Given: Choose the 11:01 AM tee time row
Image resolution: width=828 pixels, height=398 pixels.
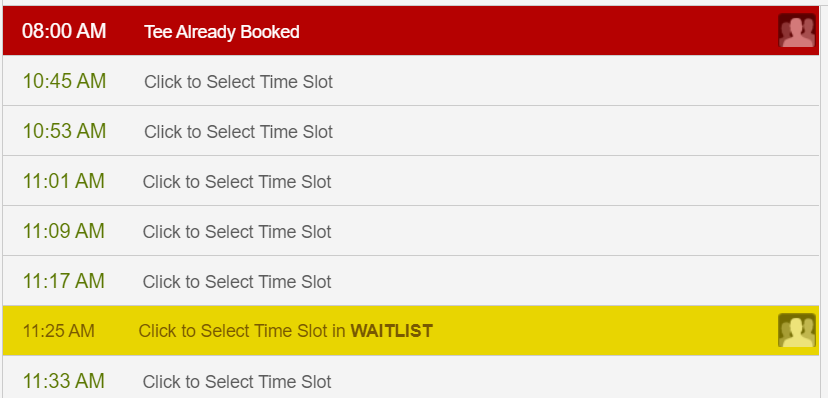Looking at the screenshot, I should coord(411,181).
